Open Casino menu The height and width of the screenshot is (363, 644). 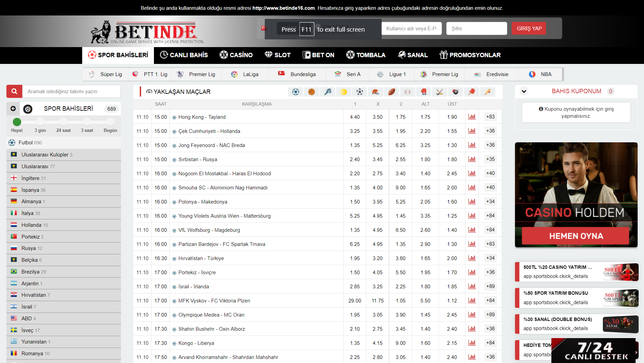coord(236,55)
